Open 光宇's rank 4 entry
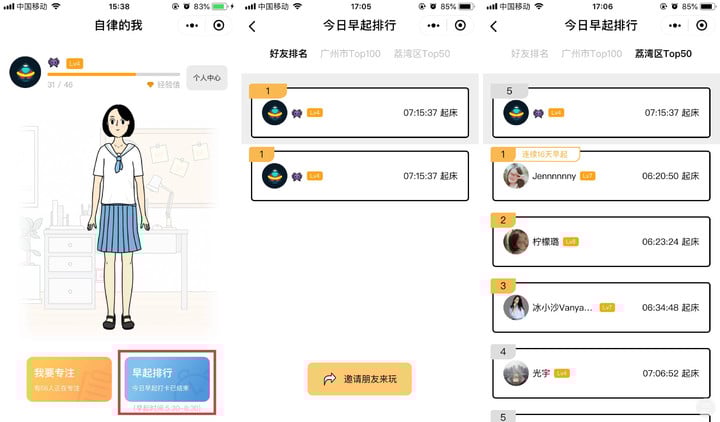 [x=601, y=373]
